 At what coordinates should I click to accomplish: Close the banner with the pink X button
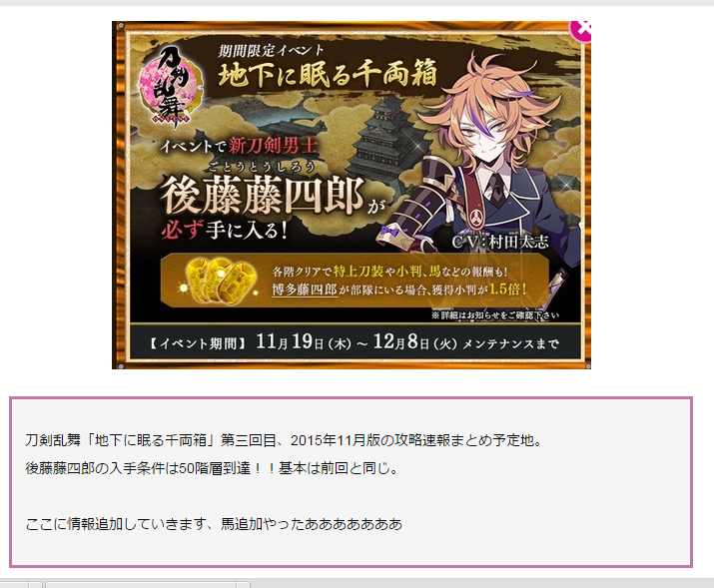point(581,31)
